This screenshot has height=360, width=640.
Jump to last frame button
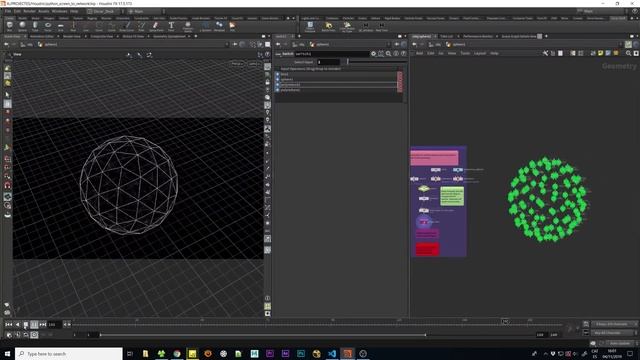[x=43, y=324]
